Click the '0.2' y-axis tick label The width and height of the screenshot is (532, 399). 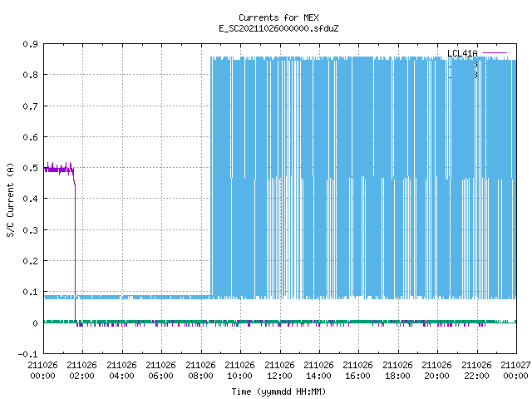pyautogui.click(x=30, y=261)
